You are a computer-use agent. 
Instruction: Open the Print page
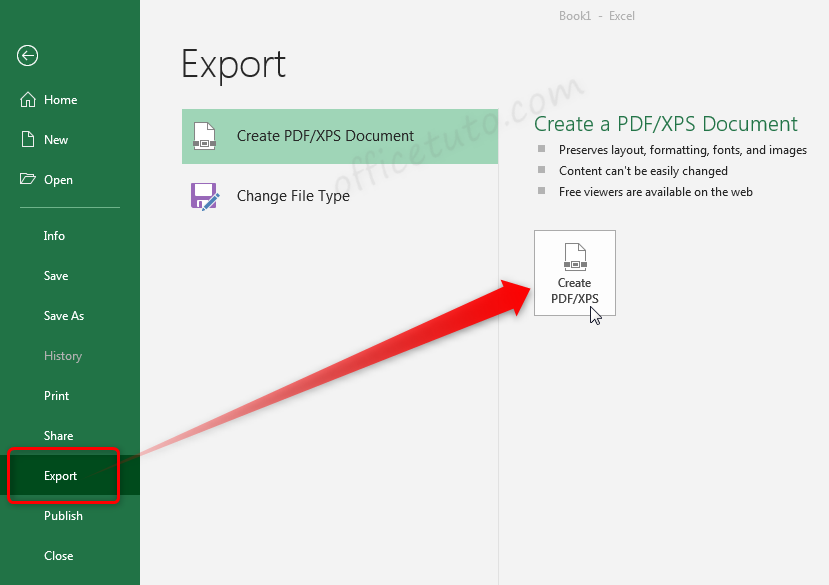tap(56, 395)
